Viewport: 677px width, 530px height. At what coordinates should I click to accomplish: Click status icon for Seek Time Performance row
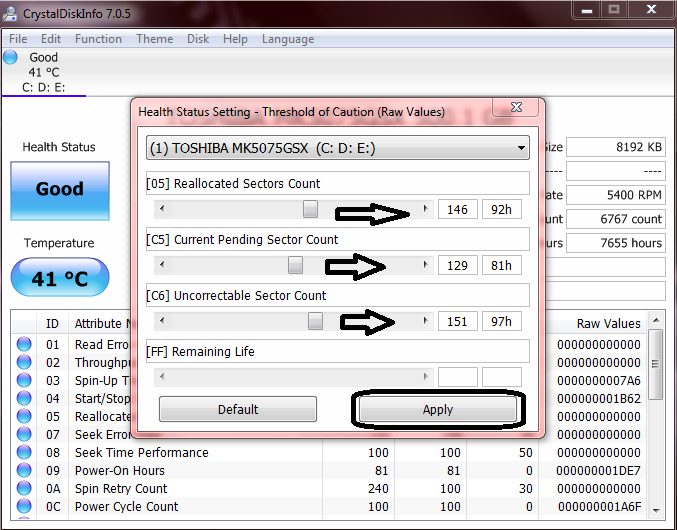[24, 452]
